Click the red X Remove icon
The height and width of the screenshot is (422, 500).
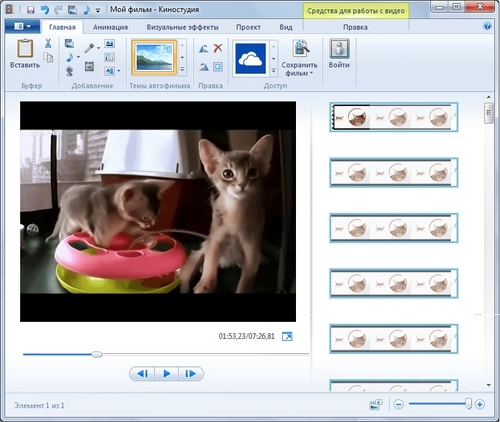tap(218, 48)
